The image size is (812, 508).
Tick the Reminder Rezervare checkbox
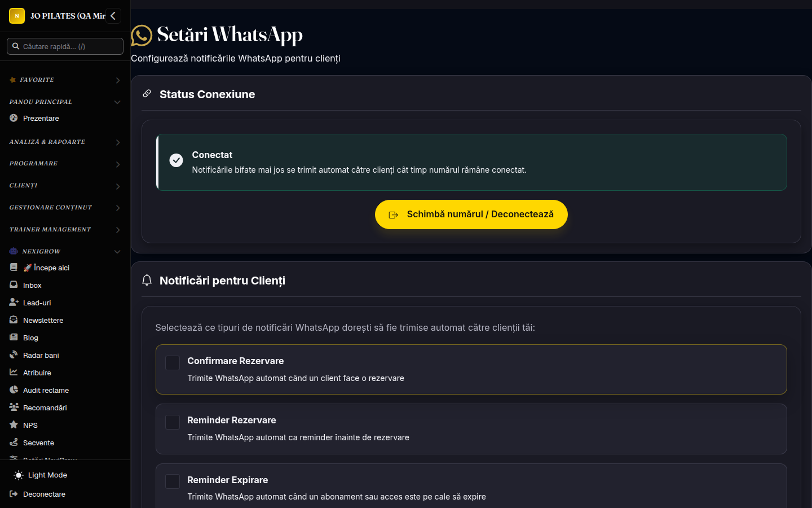coord(173,422)
